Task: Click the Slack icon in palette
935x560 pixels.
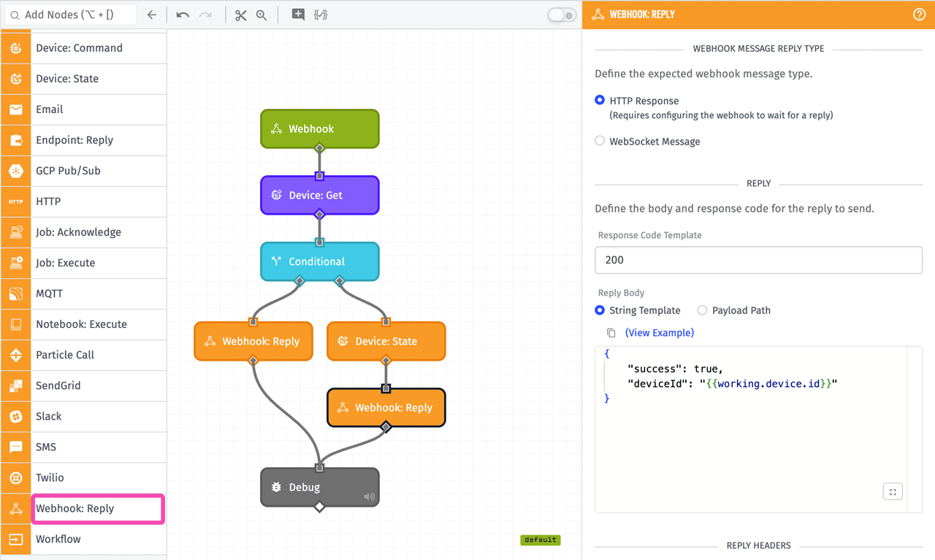Action: 15,416
